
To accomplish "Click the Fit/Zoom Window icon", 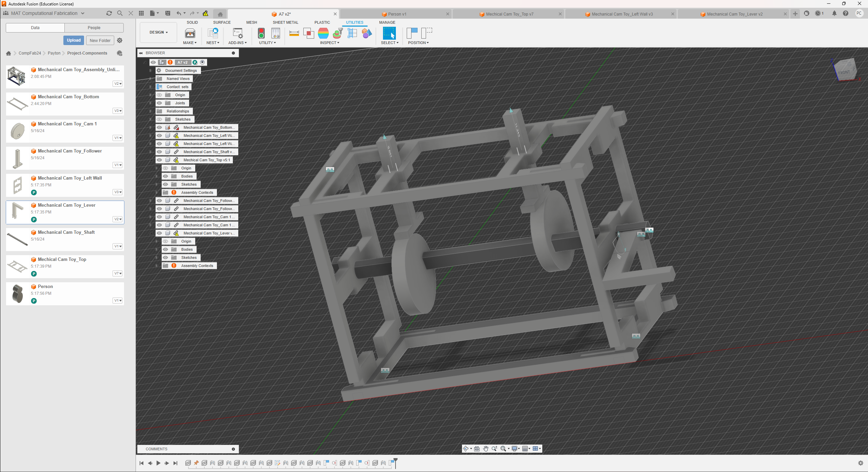I will tap(503, 449).
